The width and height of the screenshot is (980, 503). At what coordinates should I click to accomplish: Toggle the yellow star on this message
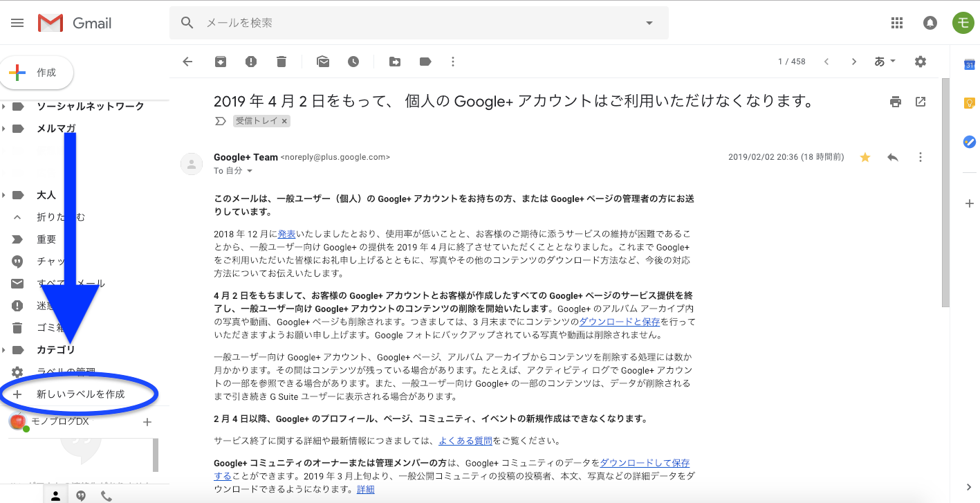(865, 157)
